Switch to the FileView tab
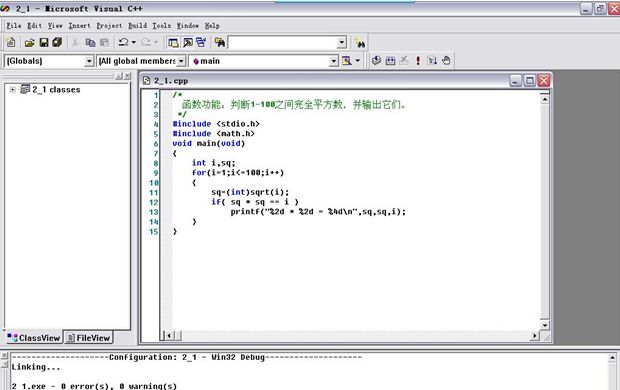 (x=89, y=337)
